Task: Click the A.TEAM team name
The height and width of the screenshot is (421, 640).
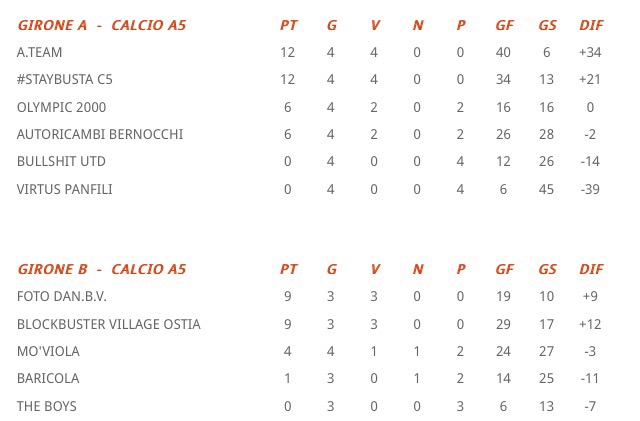Action: (40, 52)
